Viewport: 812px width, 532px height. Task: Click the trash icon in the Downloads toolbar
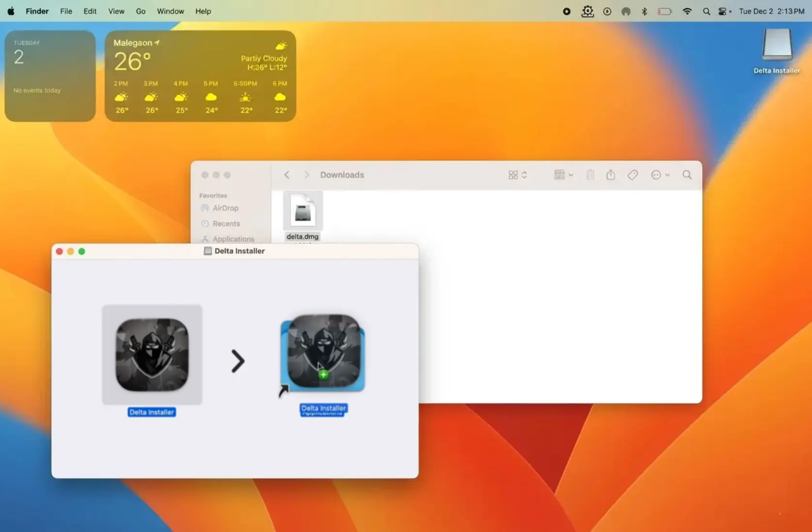pyautogui.click(x=590, y=175)
